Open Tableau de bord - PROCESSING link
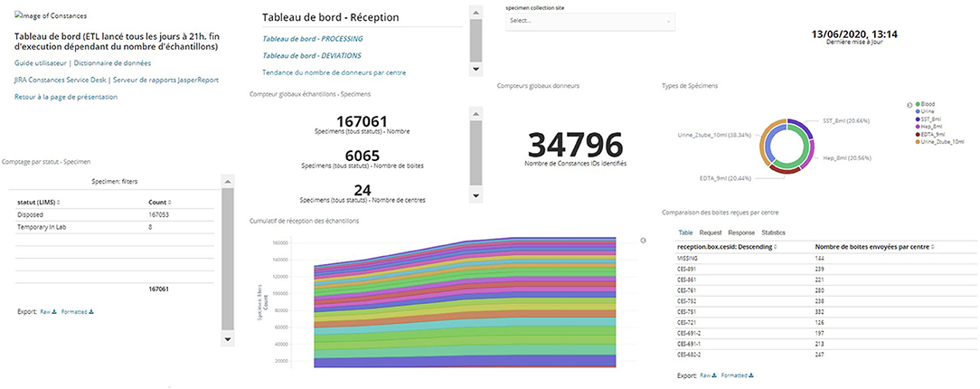 [x=313, y=39]
